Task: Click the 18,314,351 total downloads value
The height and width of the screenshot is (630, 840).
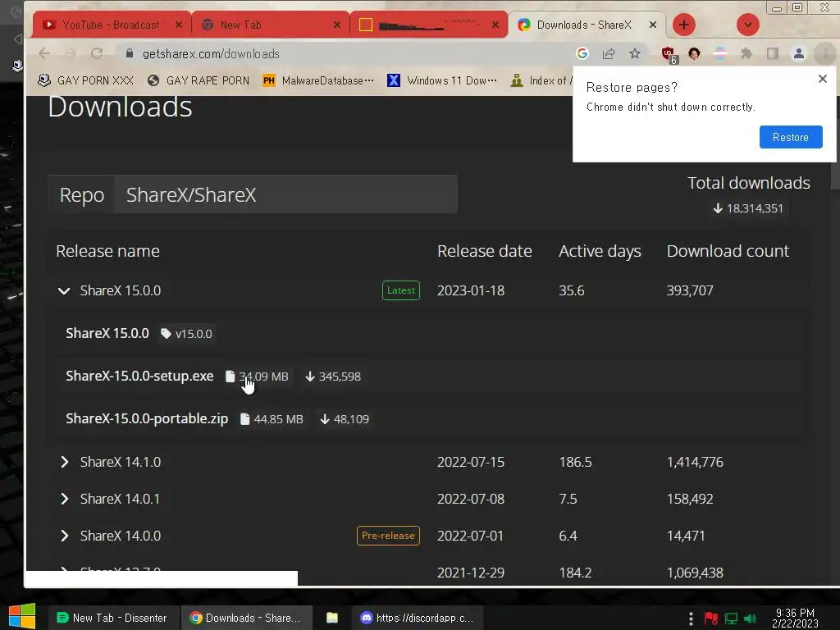Action: pyautogui.click(x=748, y=208)
